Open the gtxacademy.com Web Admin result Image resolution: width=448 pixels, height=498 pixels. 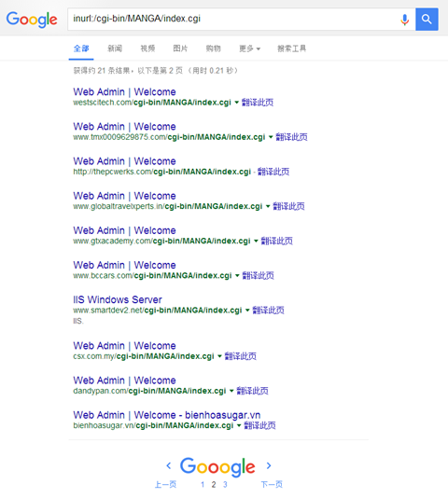tap(124, 230)
